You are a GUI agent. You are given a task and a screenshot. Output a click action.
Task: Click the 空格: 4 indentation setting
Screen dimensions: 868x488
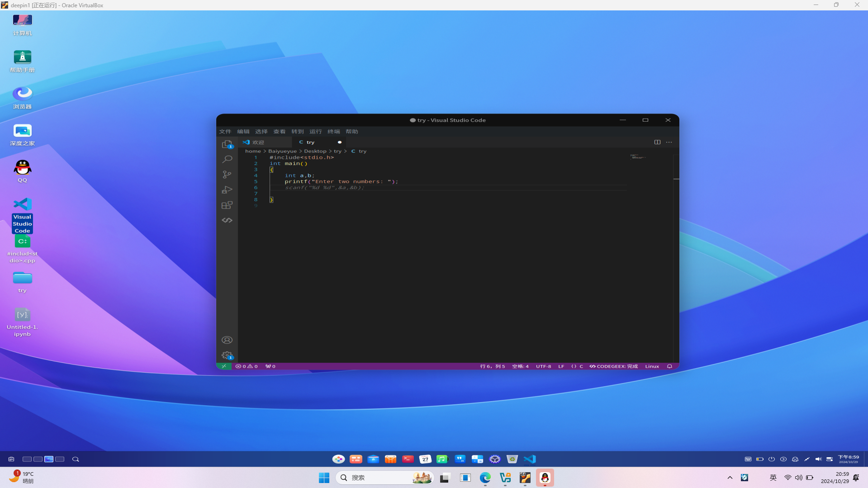pos(520,366)
